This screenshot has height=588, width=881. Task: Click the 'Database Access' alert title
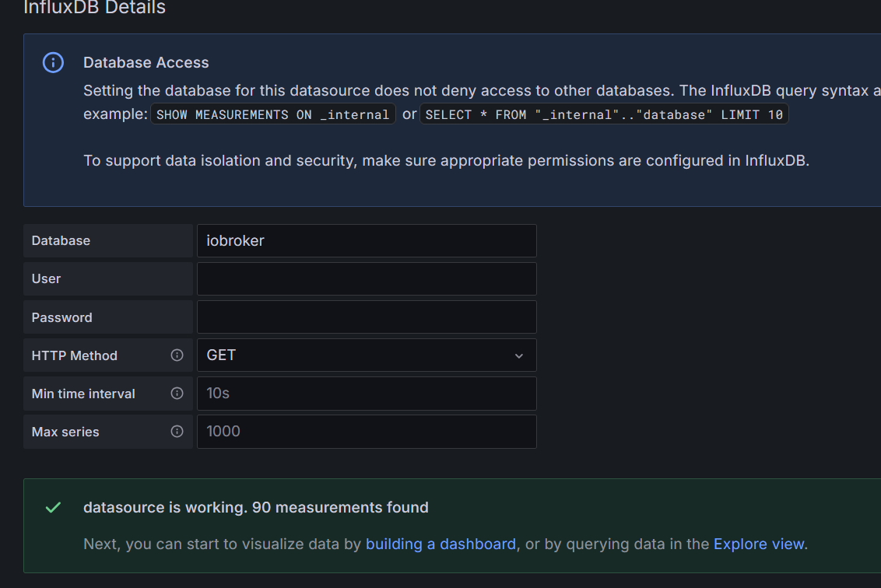pyautogui.click(x=146, y=62)
